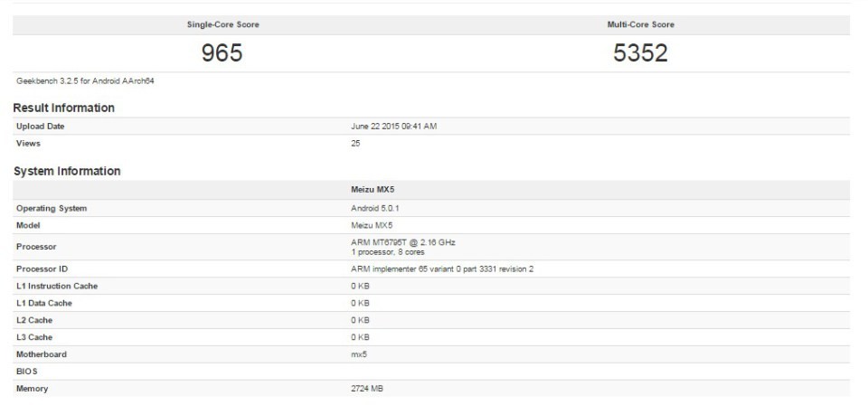Click the Motherboard row label
The image size is (868, 405).
click(42, 354)
